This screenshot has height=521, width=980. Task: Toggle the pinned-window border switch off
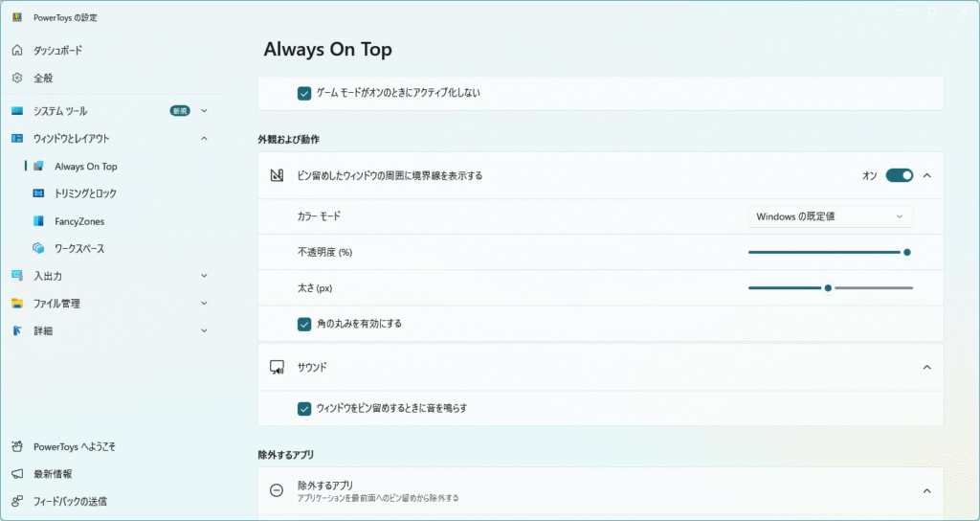[x=900, y=176]
